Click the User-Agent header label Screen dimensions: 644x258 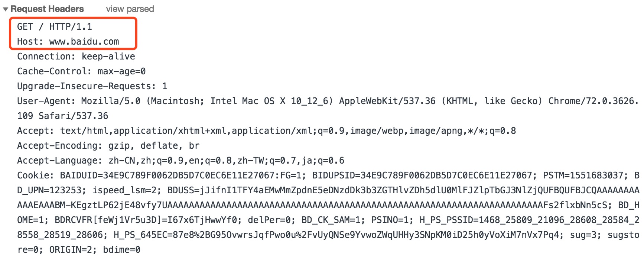pos(46,101)
